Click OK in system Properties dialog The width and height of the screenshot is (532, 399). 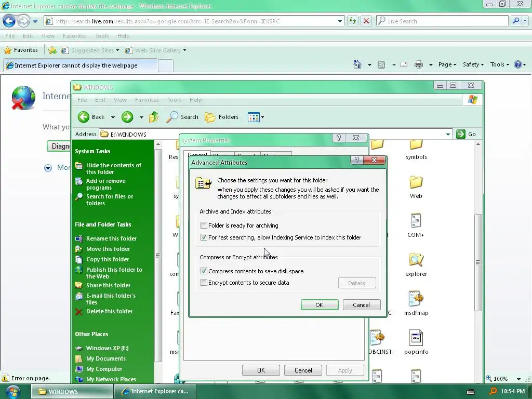click(x=261, y=370)
